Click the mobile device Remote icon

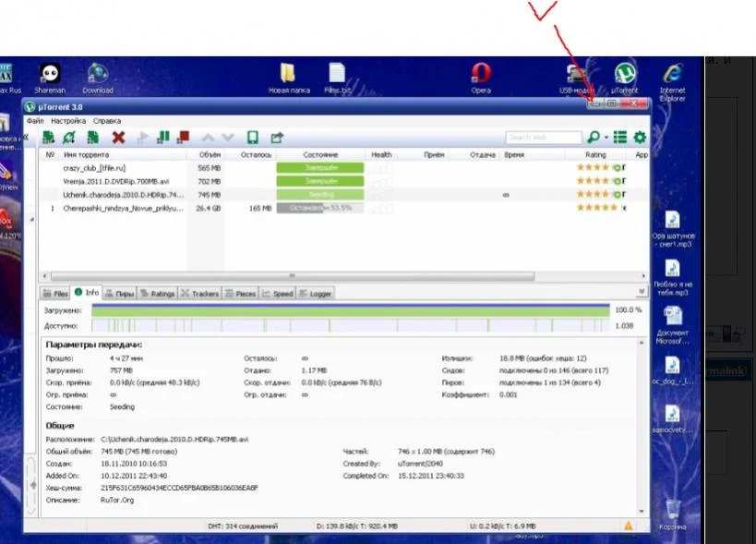(253, 138)
